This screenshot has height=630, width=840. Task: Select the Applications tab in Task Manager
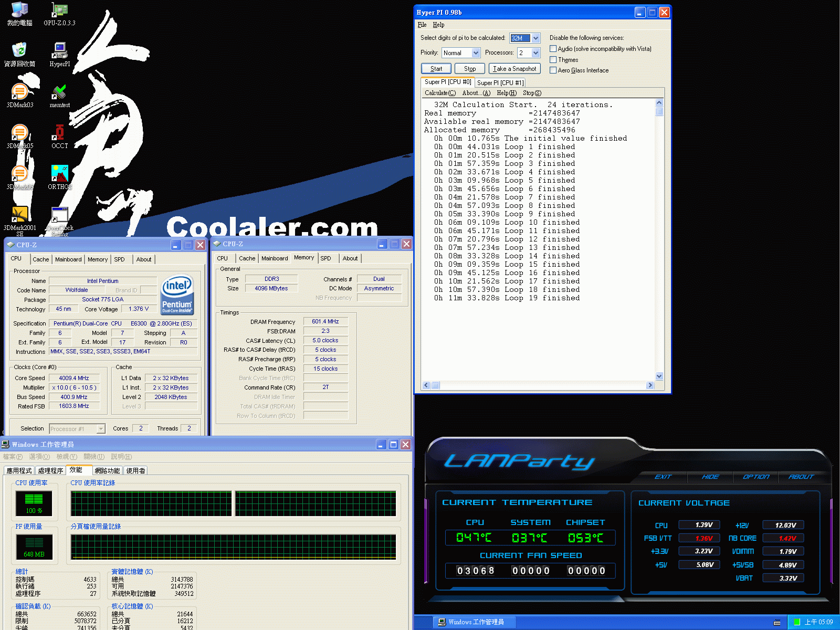19,471
